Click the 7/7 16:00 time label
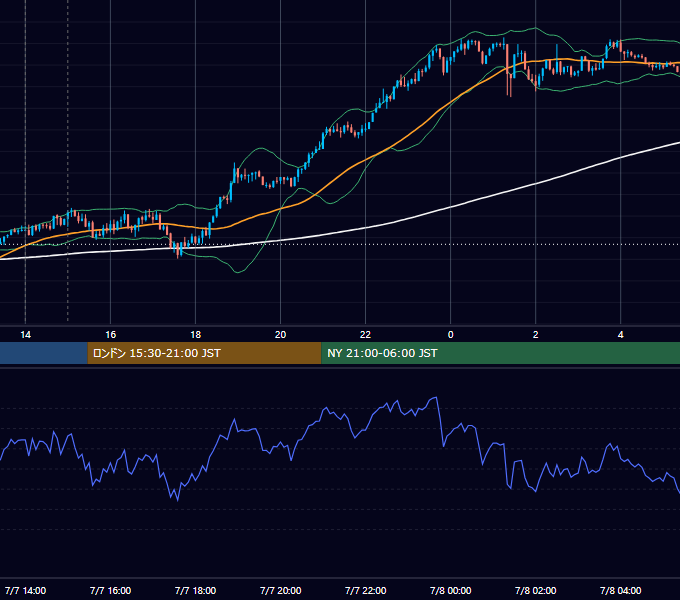This screenshot has height=600, width=680. click(111, 591)
